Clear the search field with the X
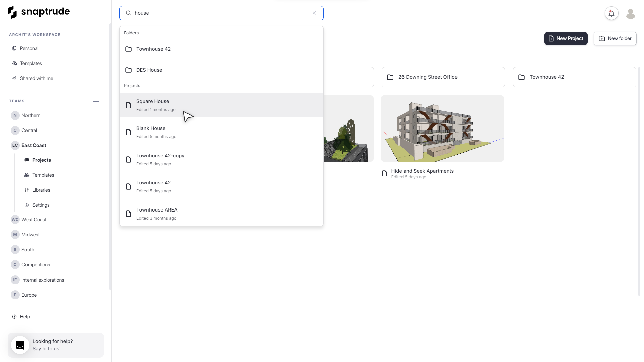644x362 pixels. [x=314, y=13]
